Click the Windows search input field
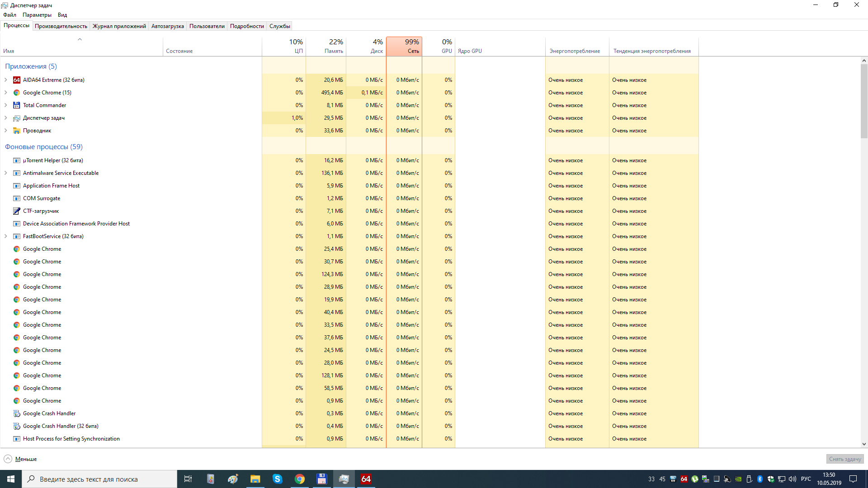Screen dimensions: 868x488 [99, 479]
